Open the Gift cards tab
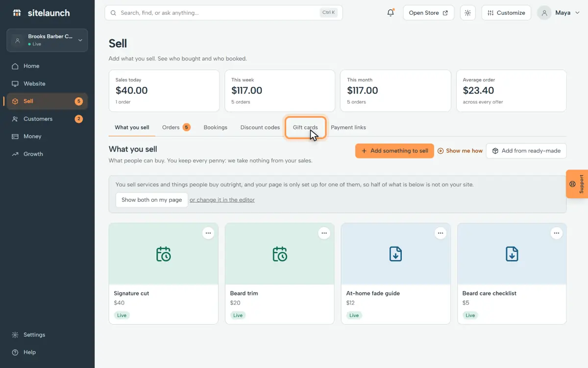The image size is (588, 368). tap(305, 128)
